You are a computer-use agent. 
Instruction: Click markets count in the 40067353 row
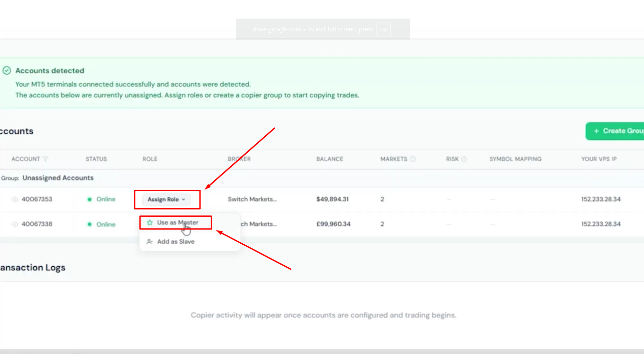382,199
